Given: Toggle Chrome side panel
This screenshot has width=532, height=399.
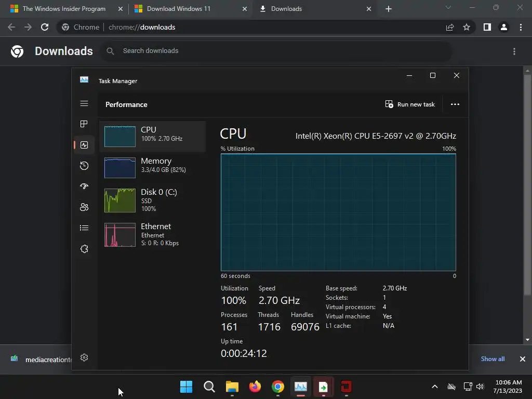Looking at the screenshot, I should pyautogui.click(x=487, y=27).
